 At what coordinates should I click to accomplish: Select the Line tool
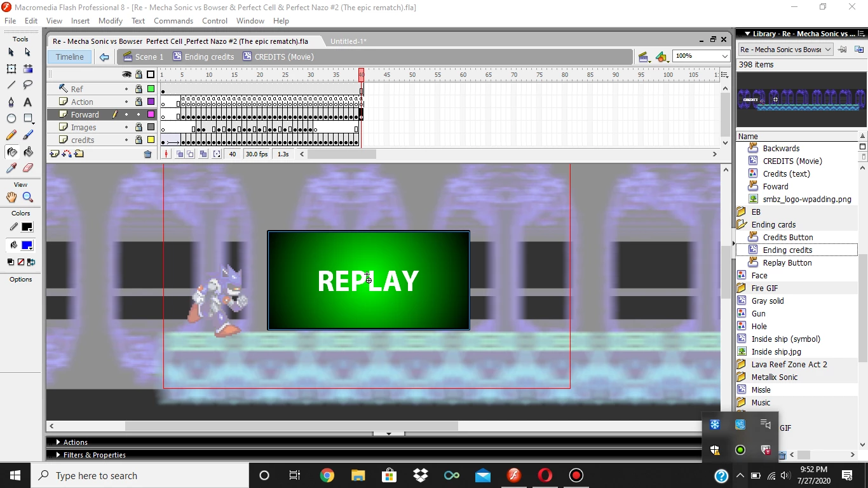coord(11,85)
